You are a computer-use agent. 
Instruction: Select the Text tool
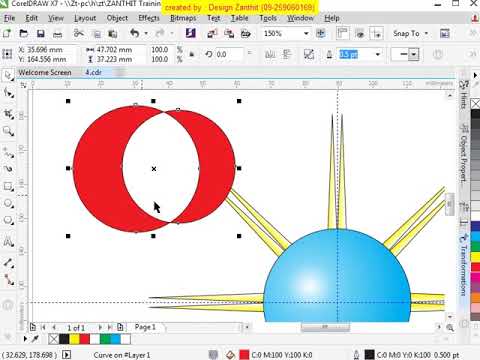[x=8, y=241]
